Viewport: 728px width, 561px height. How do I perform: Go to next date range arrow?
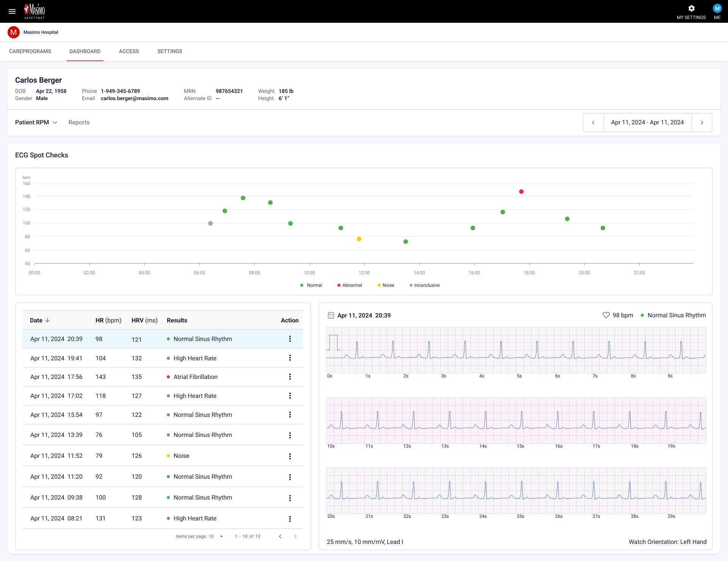click(x=702, y=123)
